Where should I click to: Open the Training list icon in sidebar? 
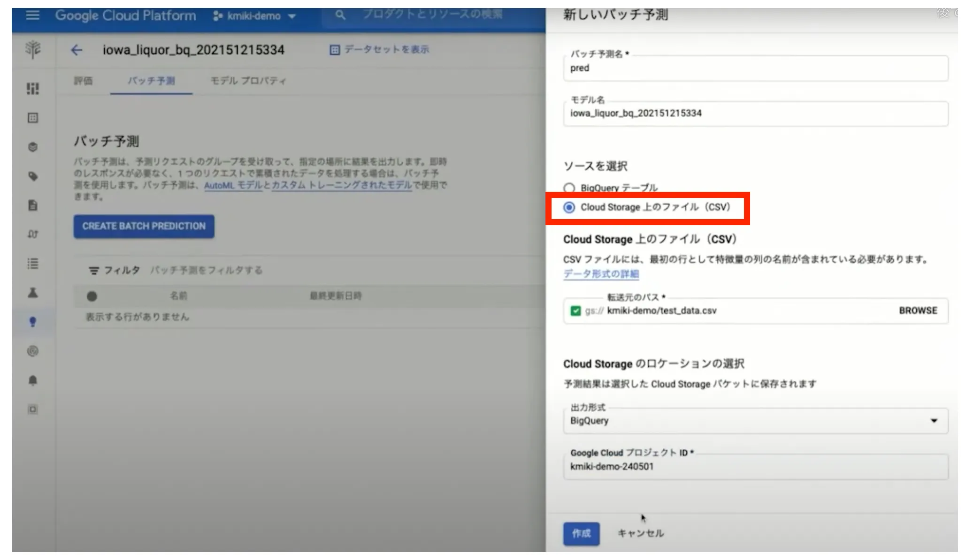[33, 264]
